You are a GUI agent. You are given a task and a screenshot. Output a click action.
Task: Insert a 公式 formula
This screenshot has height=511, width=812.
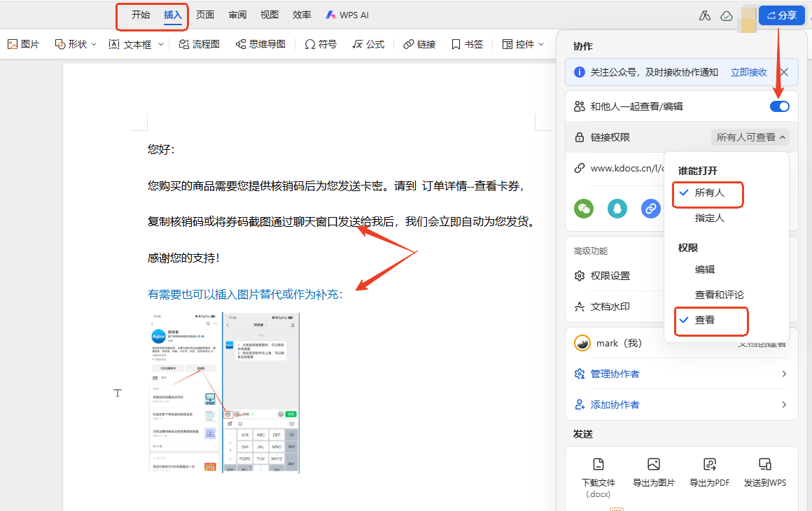pos(368,45)
